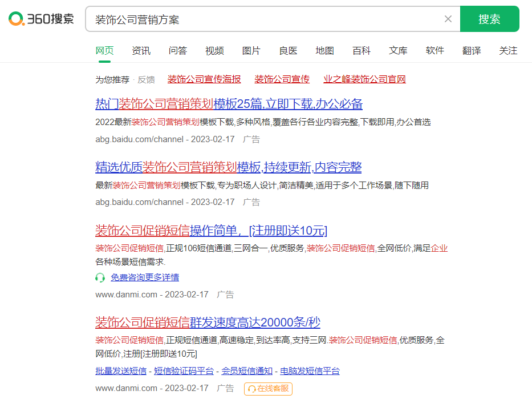The image size is (532, 403).
Task: Open the 翻译 tab
Action: click(x=472, y=51)
